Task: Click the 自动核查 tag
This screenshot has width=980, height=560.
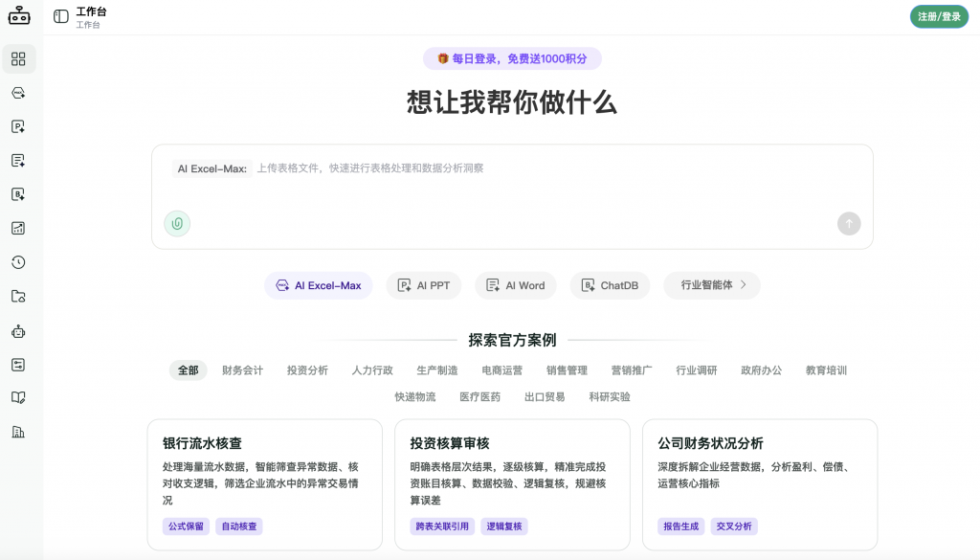Action: click(239, 526)
